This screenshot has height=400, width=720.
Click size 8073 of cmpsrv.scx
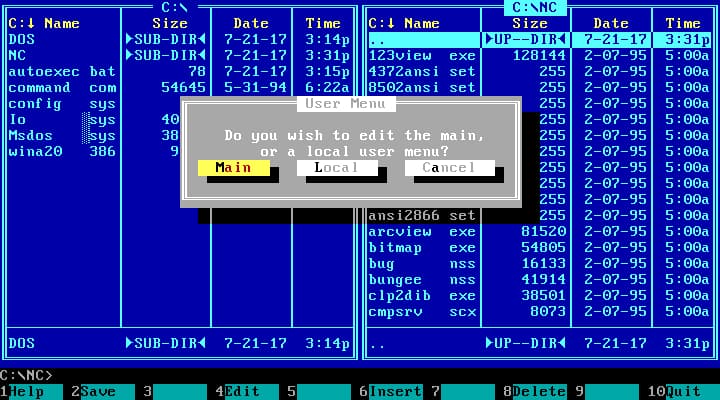[548, 312]
